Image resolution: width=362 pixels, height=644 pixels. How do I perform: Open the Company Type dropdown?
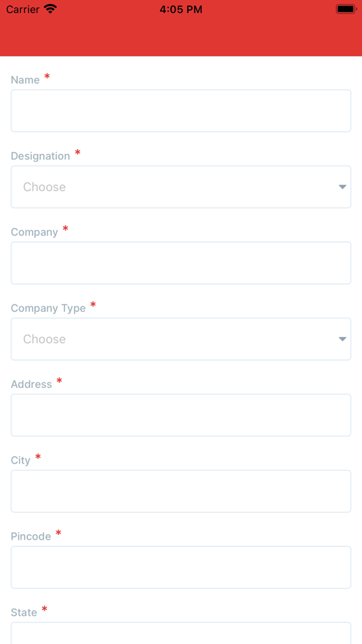pos(181,339)
